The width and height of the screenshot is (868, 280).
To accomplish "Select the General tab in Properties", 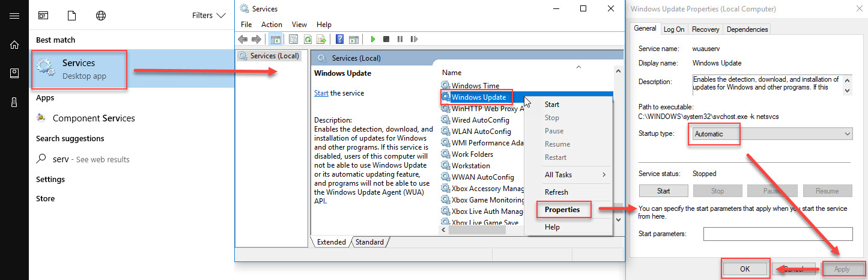I will coord(645,28).
